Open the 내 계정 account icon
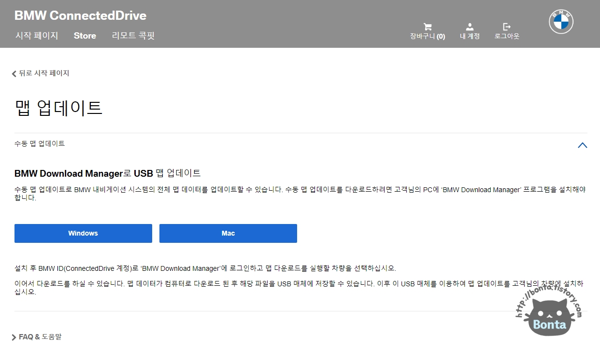The width and height of the screenshot is (600, 364). [x=470, y=27]
